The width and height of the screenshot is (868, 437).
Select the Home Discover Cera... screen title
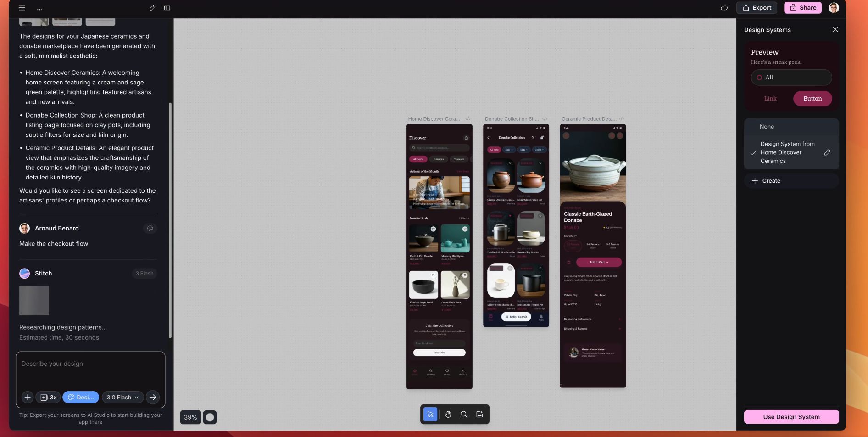(x=434, y=119)
